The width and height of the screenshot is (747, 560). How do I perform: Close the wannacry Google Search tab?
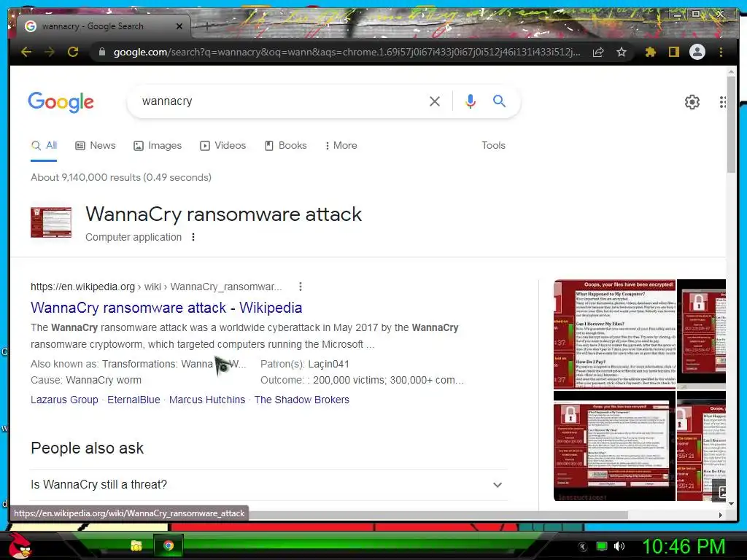tap(179, 26)
